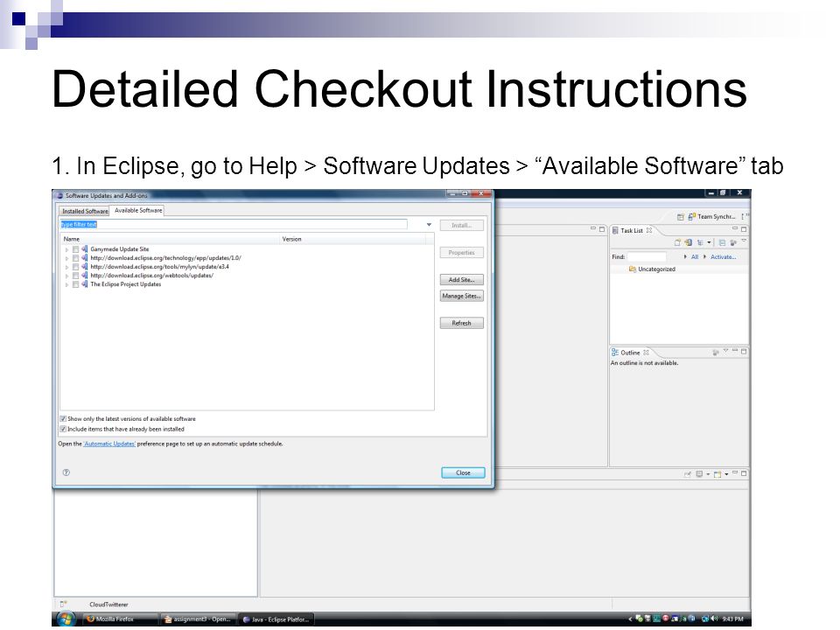Click the type filter text field
840x630 pixels.
pyautogui.click(x=234, y=225)
